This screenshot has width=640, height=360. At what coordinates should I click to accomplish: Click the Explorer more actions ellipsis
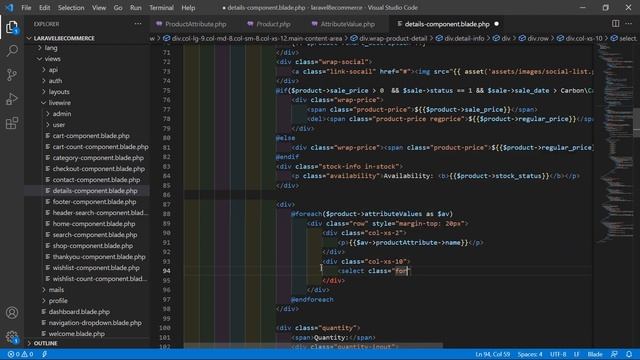point(138,24)
